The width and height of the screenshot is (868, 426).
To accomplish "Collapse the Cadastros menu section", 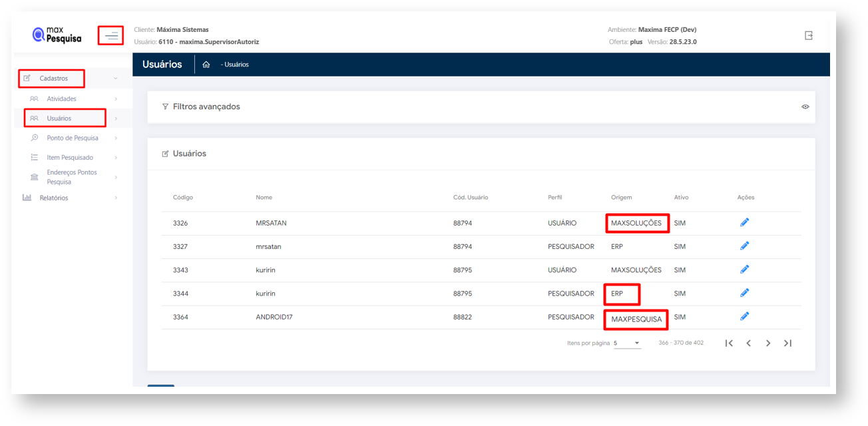I will click(53, 79).
